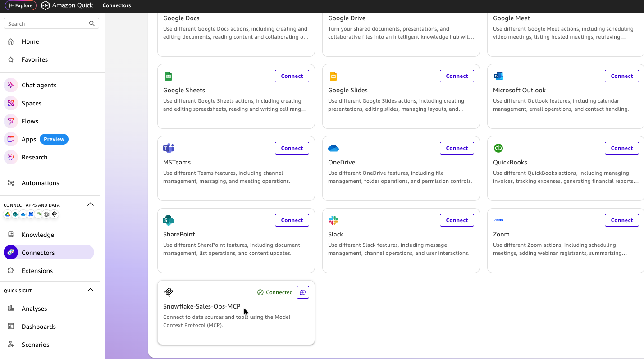Screen dimensions: 644x359
Task: Click the Analyses chart icon
Action: click(x=11, y=309)
